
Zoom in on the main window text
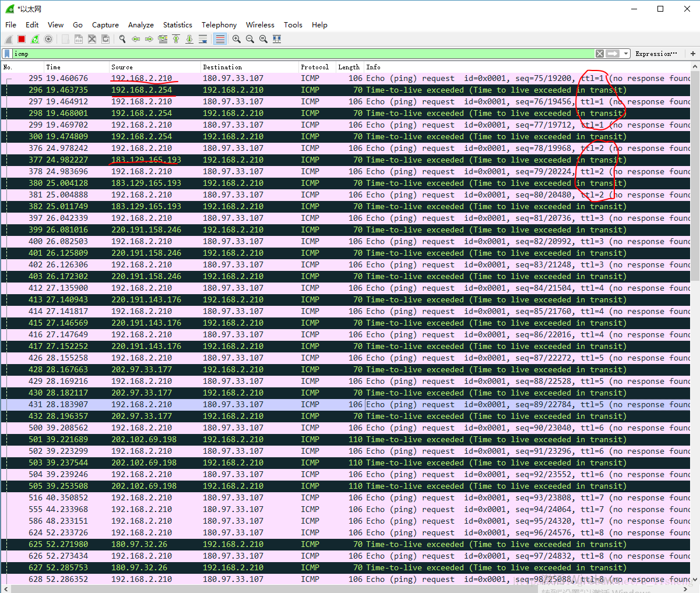(237, 39)
